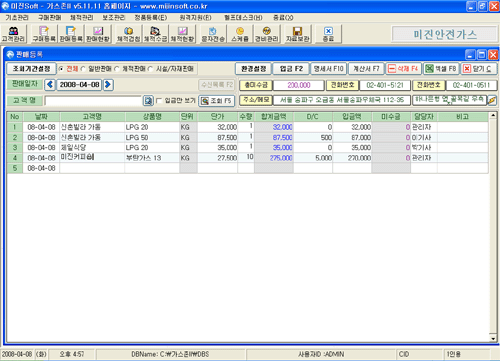Click the 합계금액 column header

click(x=274, y=117)
